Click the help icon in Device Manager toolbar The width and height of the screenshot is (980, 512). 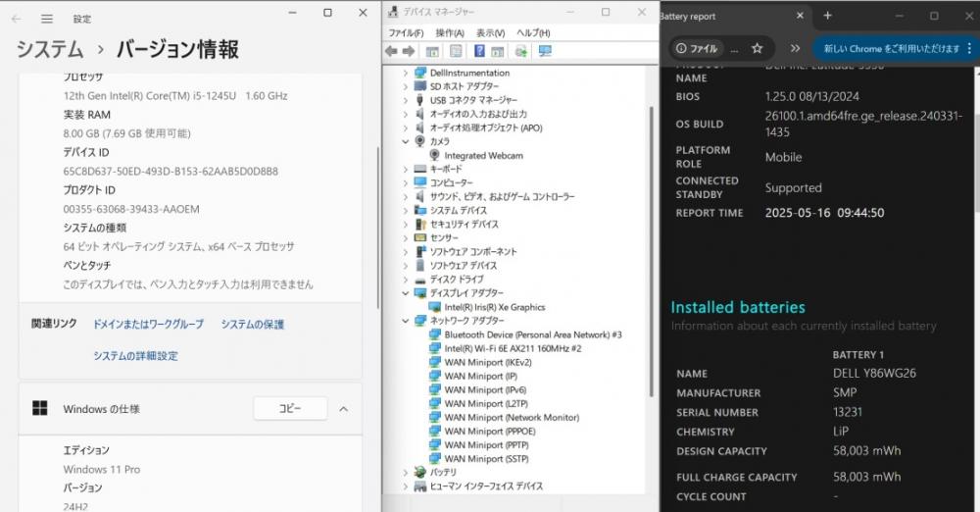479,51
